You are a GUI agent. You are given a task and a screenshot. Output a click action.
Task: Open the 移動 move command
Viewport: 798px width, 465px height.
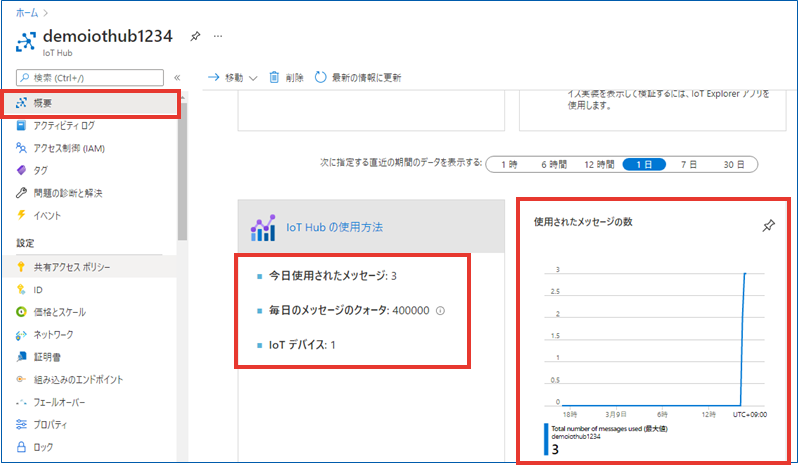click(x=226, y=77)
